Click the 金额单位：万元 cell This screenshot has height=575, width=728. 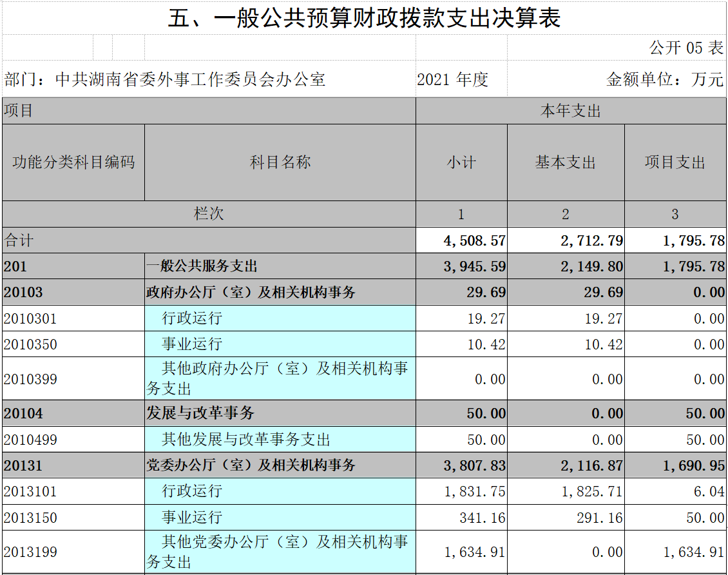(617, 79)
